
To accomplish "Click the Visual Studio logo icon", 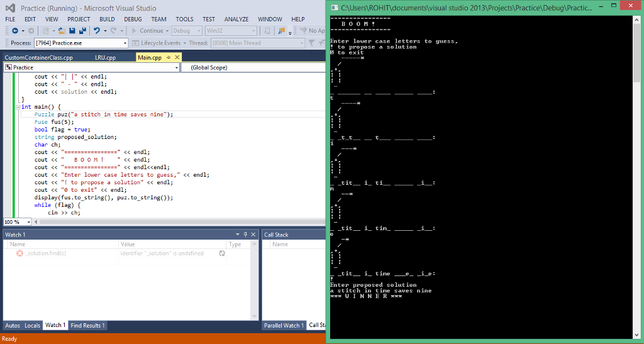I will point(10,8).
